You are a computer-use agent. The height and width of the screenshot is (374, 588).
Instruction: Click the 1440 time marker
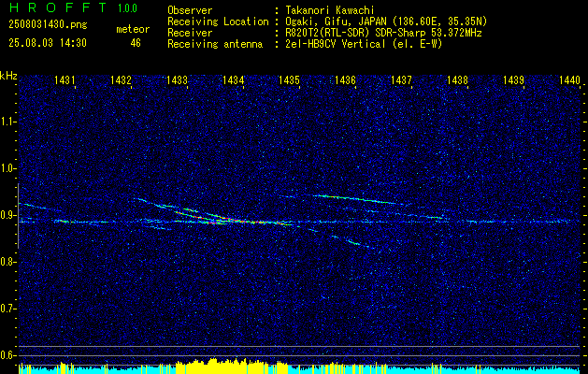tap(569, 79)
